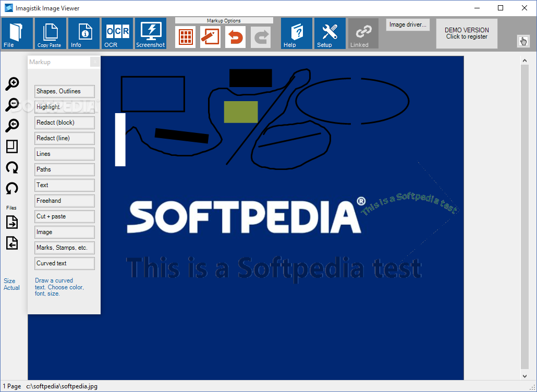Click the 1 Page status text

[x=12, y=386]
